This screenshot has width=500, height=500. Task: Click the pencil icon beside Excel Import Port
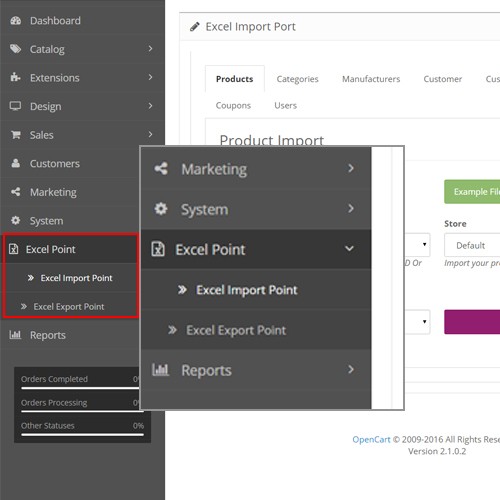click(x=195, y=27)
